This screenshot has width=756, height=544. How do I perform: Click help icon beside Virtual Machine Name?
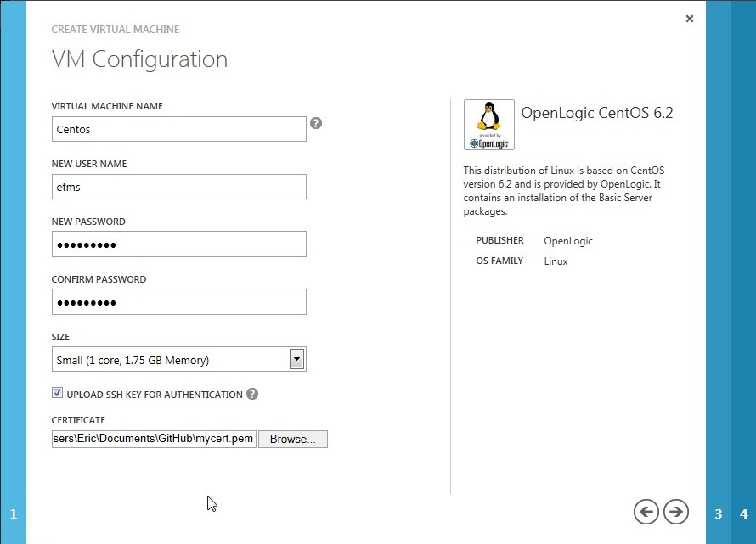point(316,123)
